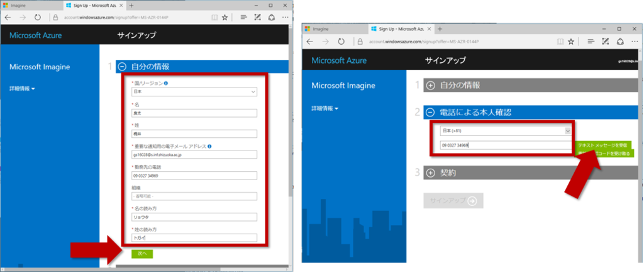Click the 名 field containing 良太
The image size is (644, 272).
click(194, 113)
